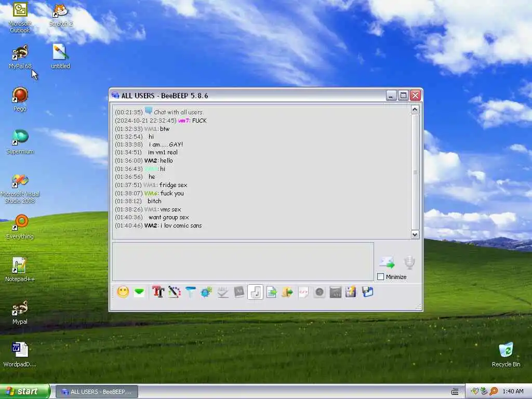Click chat scrollbar up arrow
Screen dimensions: 532x399
coord(415,110)
